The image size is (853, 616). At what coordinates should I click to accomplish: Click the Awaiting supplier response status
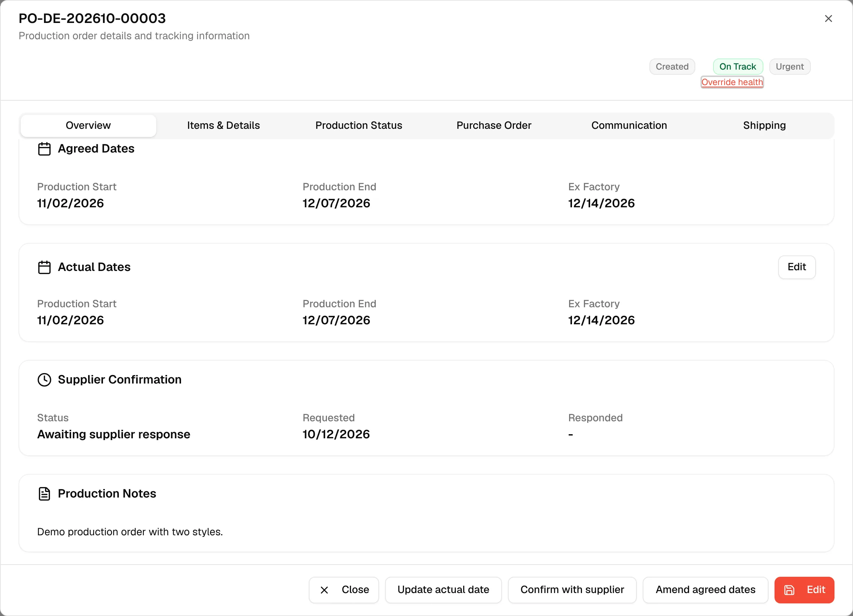114,434
